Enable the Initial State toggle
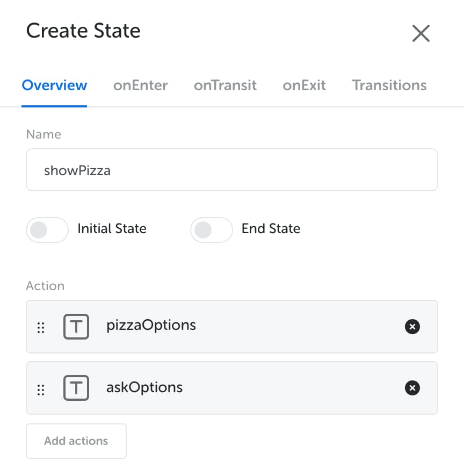The image size is (464, 476). [47, 230]
